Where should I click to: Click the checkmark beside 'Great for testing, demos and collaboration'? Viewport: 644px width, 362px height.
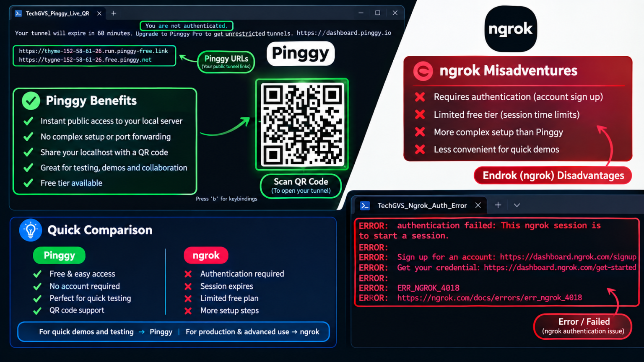[29, 168]
